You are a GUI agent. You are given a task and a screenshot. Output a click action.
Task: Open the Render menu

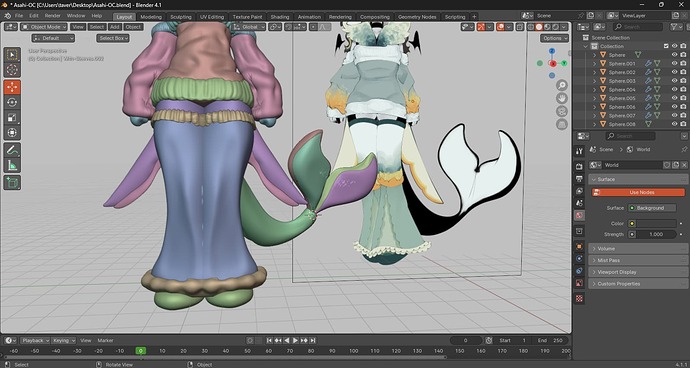coord(53,16)
